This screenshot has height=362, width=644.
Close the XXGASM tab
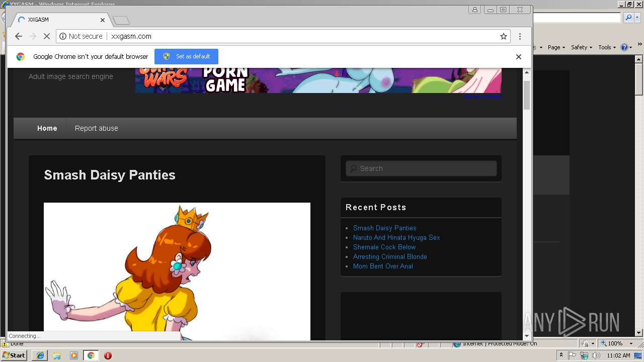click(x=103, y=20)
